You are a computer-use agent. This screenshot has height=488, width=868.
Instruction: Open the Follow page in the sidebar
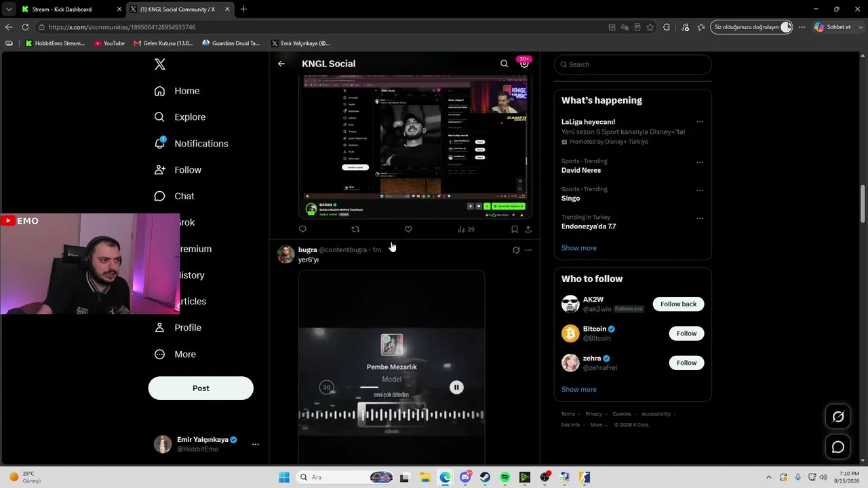click(178, 170)
